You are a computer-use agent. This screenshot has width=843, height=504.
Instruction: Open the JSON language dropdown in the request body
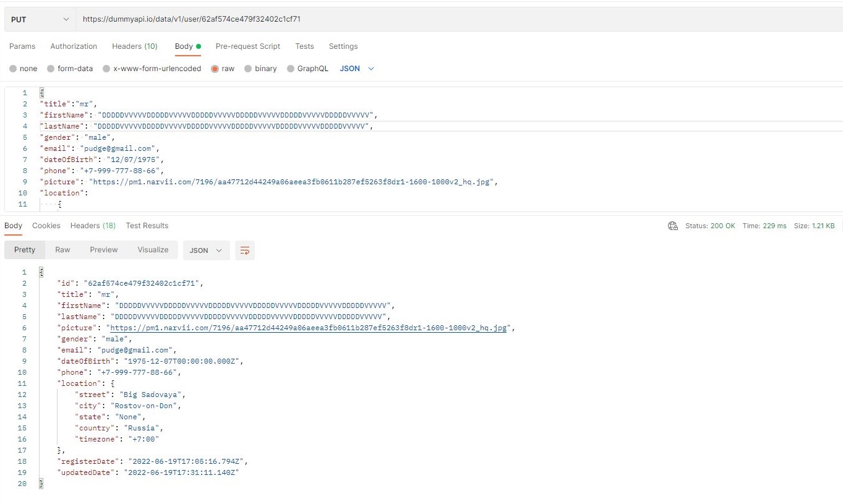pyautogui.click(x=357, y=69)
